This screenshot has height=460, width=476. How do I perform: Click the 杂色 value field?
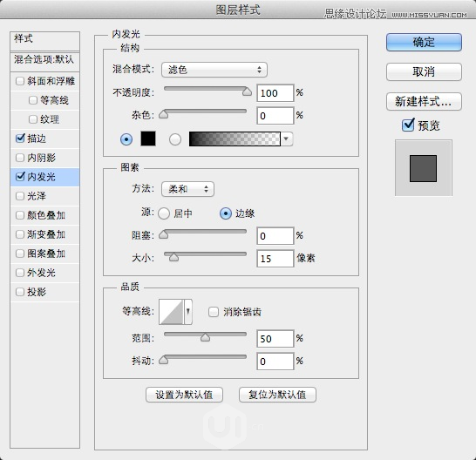(x=275, y=116)
